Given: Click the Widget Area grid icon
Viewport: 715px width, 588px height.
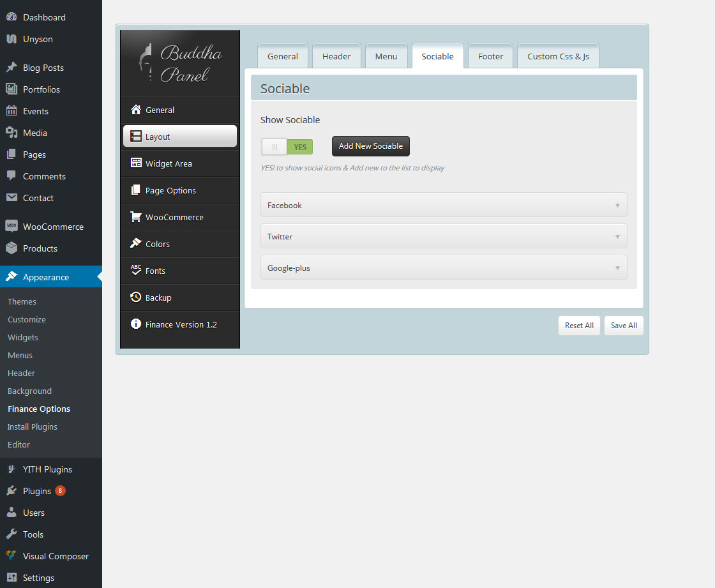Looking at the screenshot, I should 136,163.
